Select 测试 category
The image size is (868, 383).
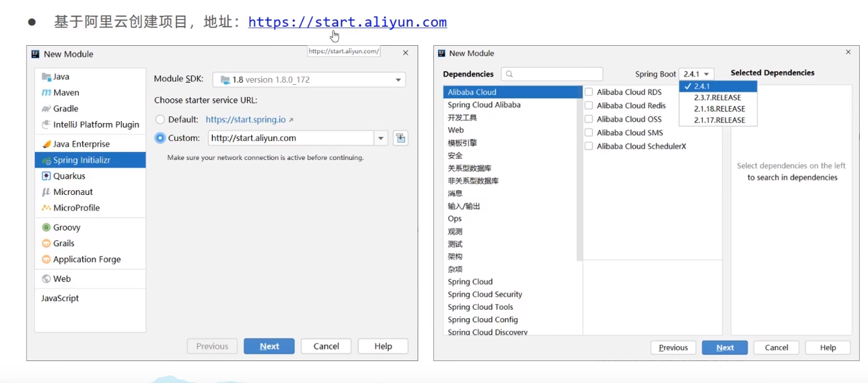tap(510, 244)
